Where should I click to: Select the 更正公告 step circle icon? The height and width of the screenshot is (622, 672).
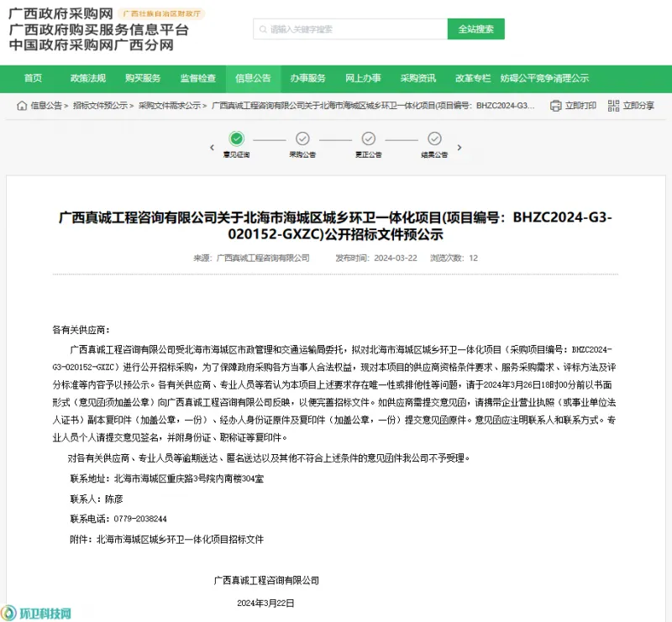click(x=368, y=139)
